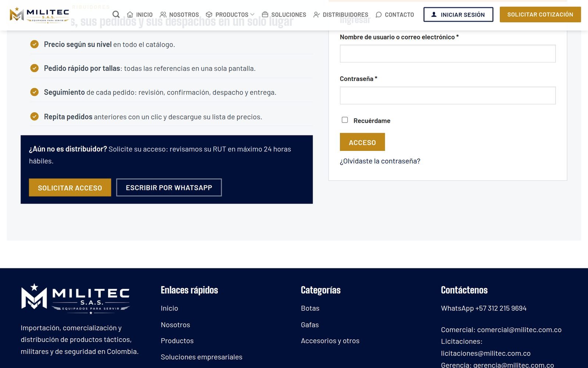Click the check icon next to Repita pedidos
Viewport: 588px width, 368px height.
(x=35, y=117)
